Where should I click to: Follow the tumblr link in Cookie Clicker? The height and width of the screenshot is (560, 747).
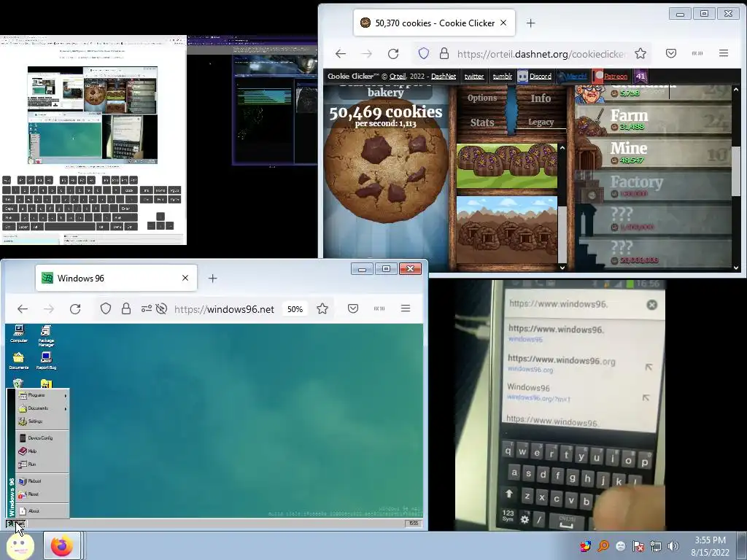click(502, 76)
